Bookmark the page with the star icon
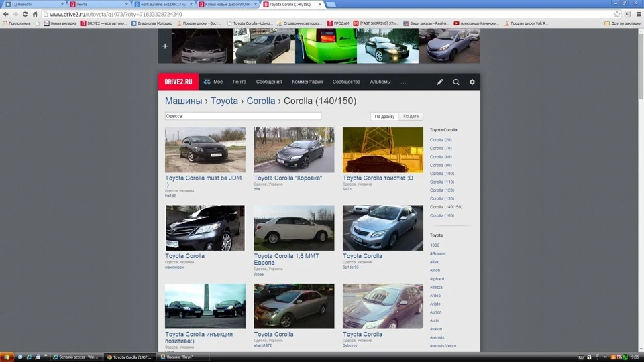 click(x=617, y=14)
